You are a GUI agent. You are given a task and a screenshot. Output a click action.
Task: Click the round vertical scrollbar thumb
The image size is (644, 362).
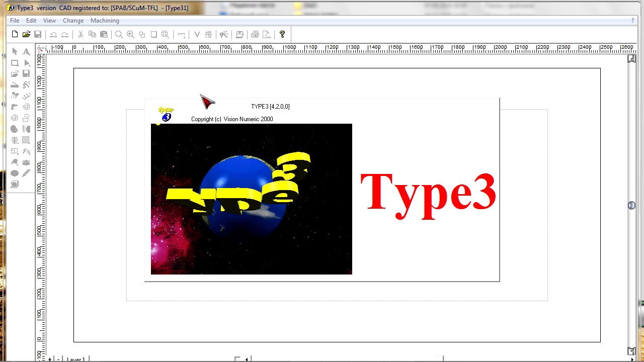click(631, 205)
